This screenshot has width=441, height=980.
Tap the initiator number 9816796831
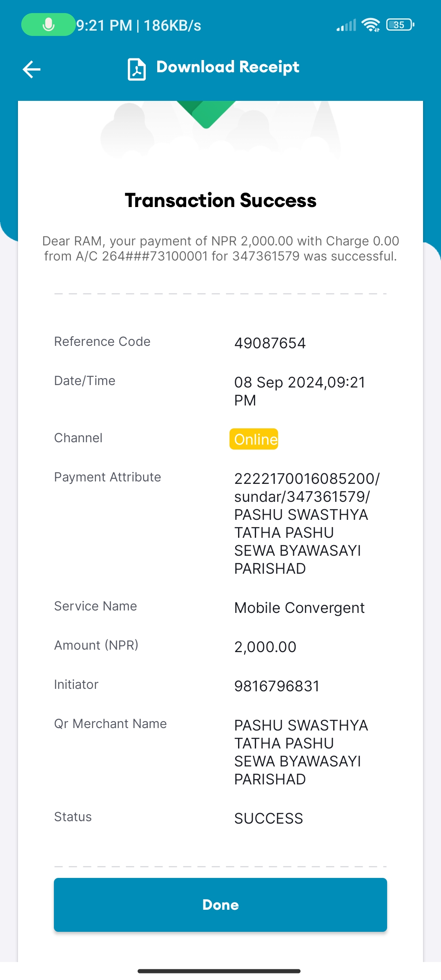click(277, 686)
